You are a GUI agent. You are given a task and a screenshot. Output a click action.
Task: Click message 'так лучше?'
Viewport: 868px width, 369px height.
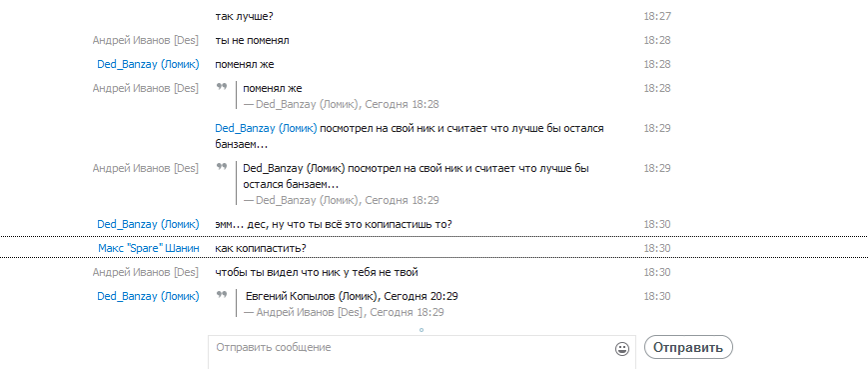click(x=244, y=16)
